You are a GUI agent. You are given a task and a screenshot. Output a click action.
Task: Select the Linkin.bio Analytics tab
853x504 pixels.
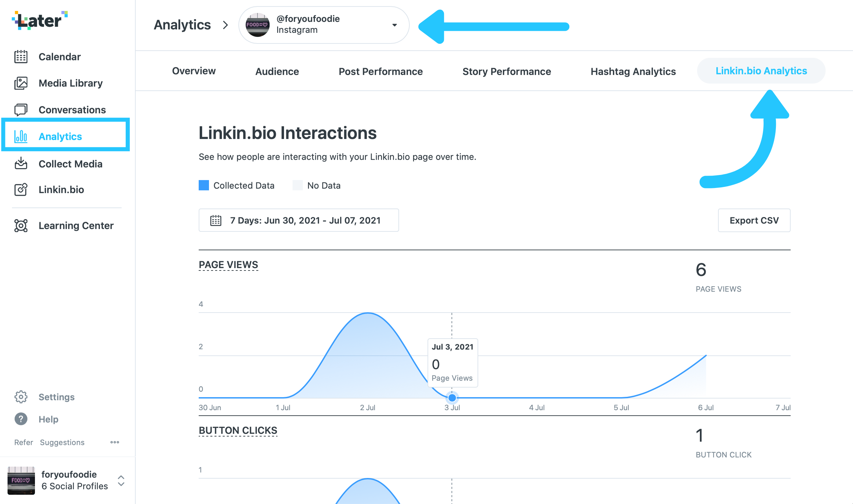(x=761, y=71)
